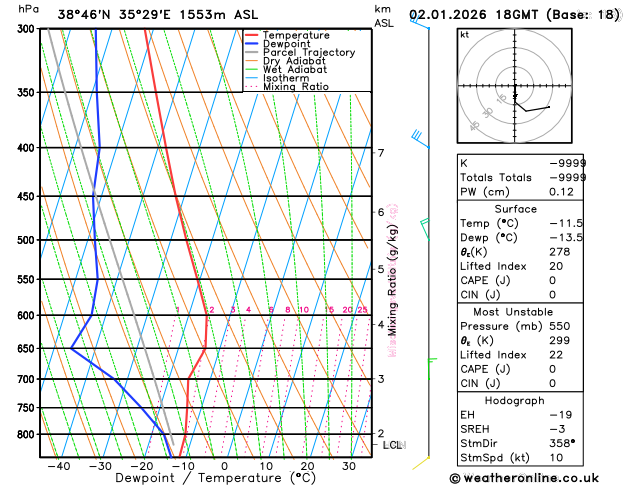The image size is (629, 486).
Task: Click the 'LCL' marker label
Action: 394,445
